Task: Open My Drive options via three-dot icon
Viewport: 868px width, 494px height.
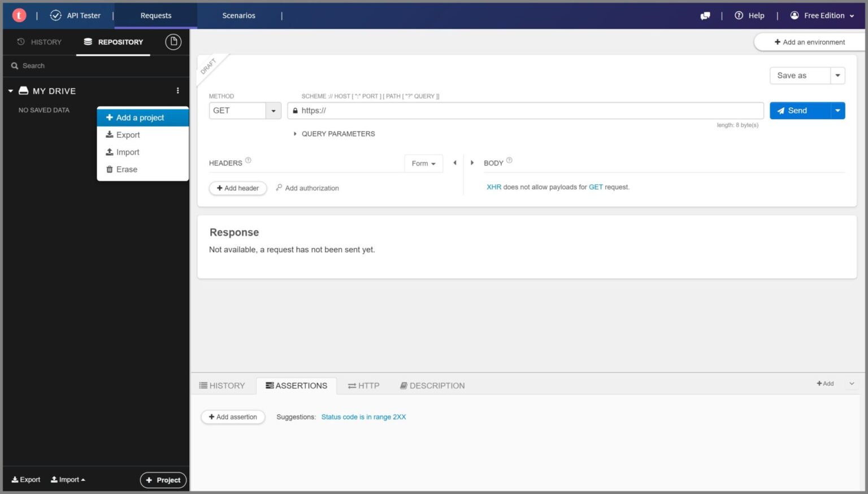Action: pyautogui.click(x=177, y=90)
